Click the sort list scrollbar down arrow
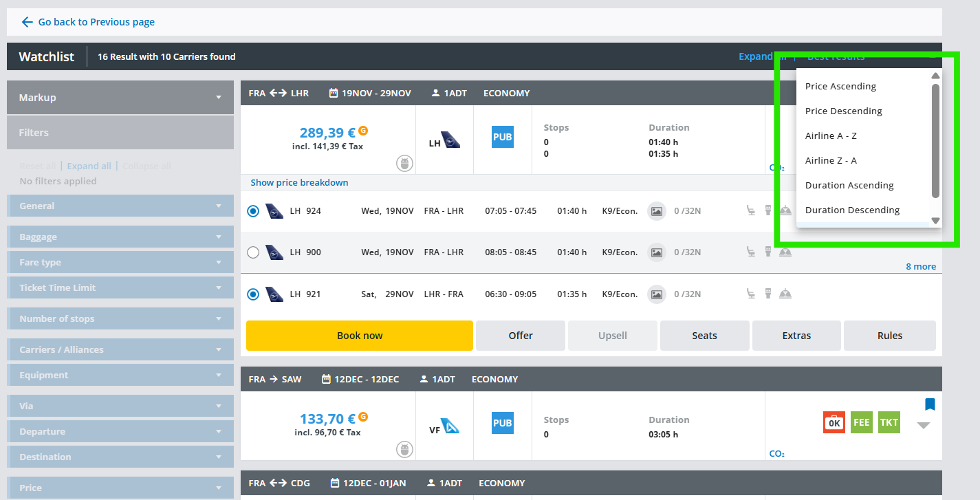The width and height of the screenshot is (980, 500). coord(935,221)
